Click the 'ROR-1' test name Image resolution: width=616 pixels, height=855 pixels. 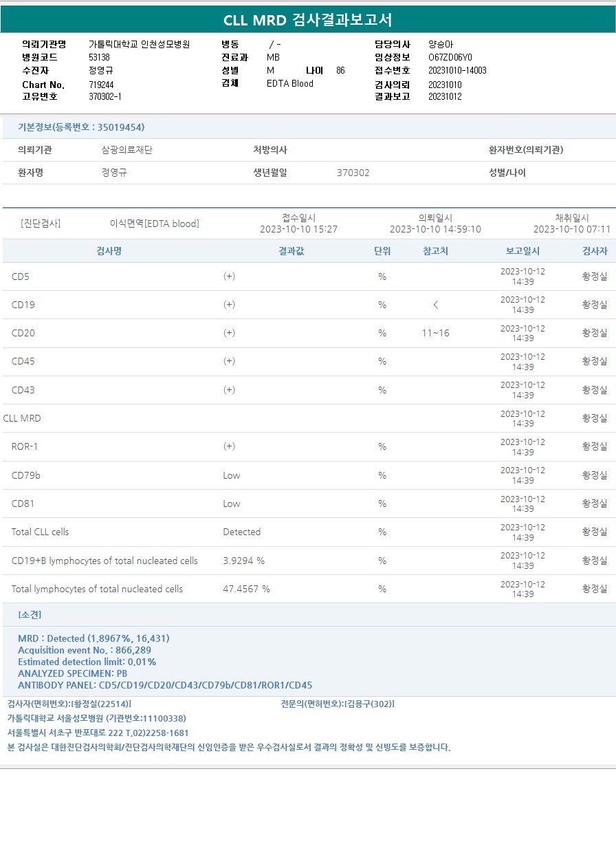[25, 446]
